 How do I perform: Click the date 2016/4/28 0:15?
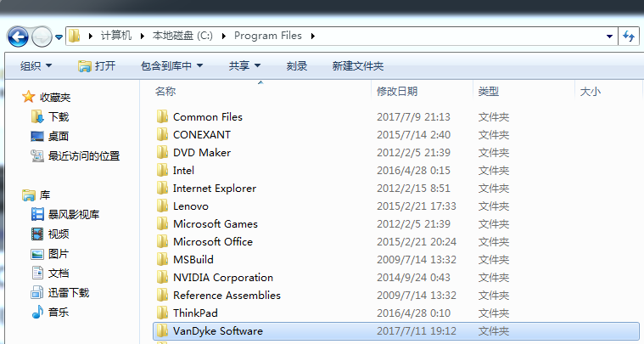point(413,170)
